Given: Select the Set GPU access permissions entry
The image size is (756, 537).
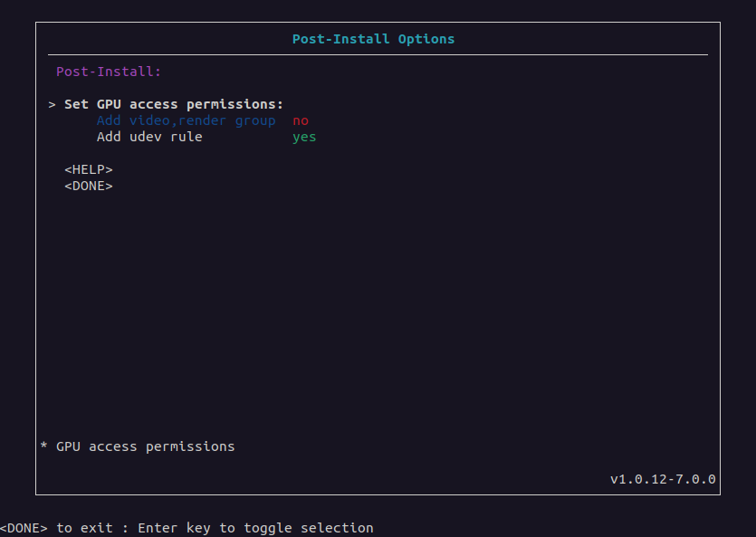Looking at the screenshot, I should click(174, 105).
